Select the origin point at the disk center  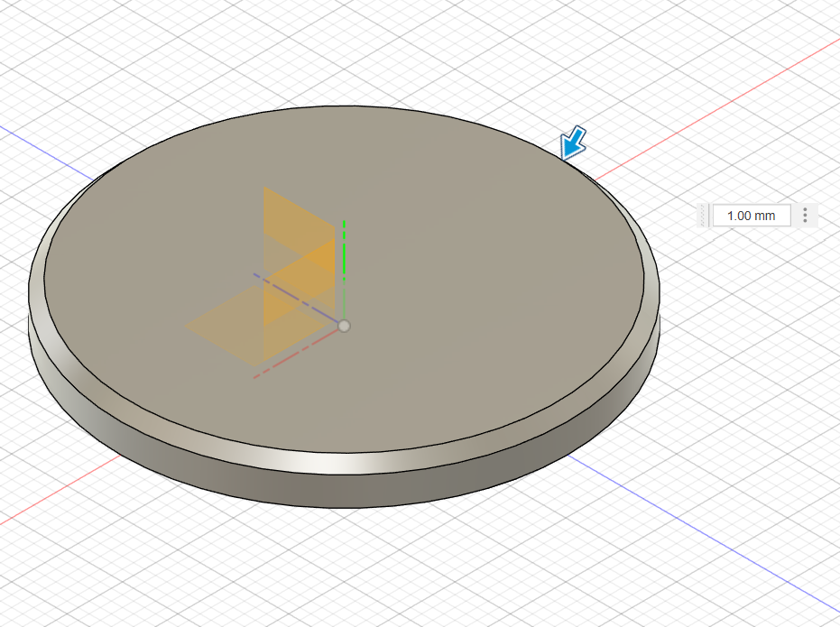344,326
